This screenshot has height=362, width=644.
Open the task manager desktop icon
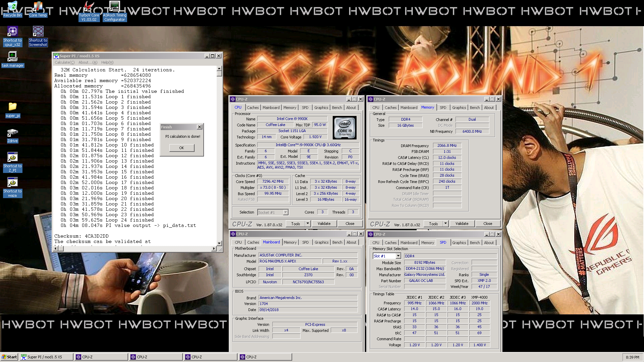(12, 59)
